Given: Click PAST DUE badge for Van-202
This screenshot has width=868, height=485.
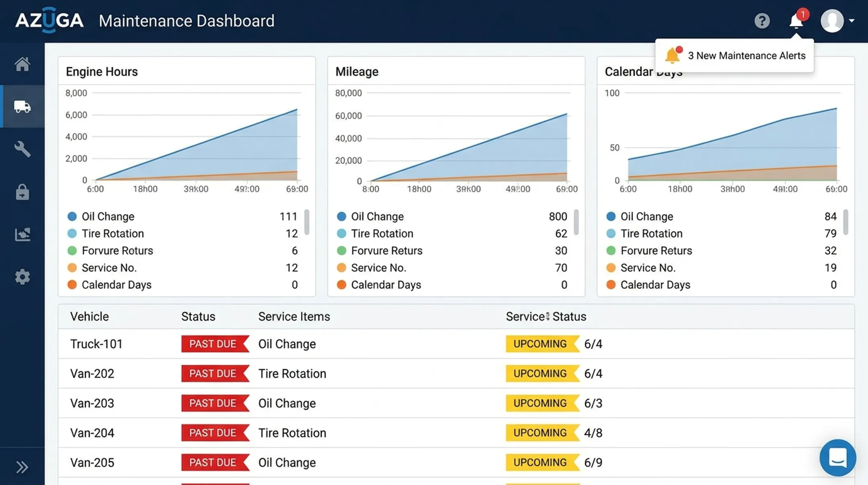Looking at the screenshot, I should tap(215, 374).
